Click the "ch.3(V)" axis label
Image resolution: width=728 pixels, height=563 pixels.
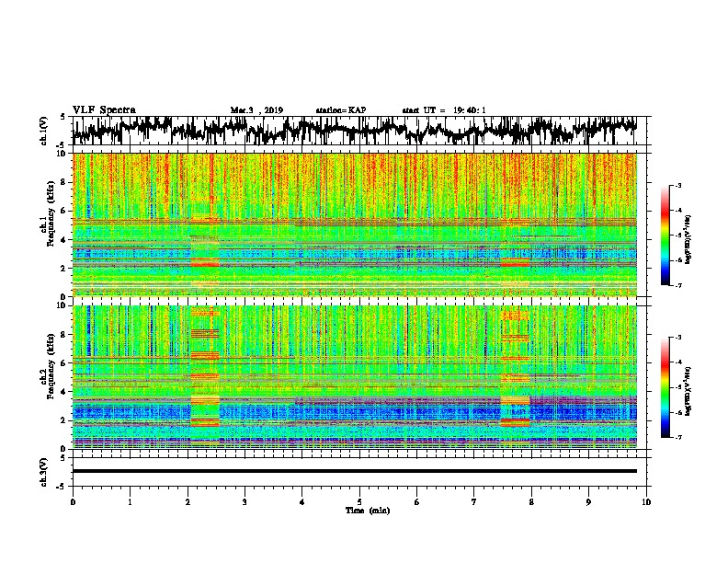pyautogui.click(x=44, y=472)
